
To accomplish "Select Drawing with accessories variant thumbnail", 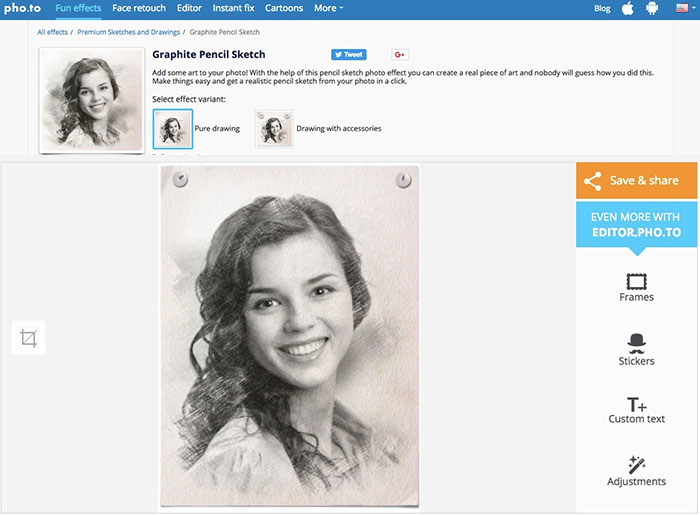I will pos(274,129).
